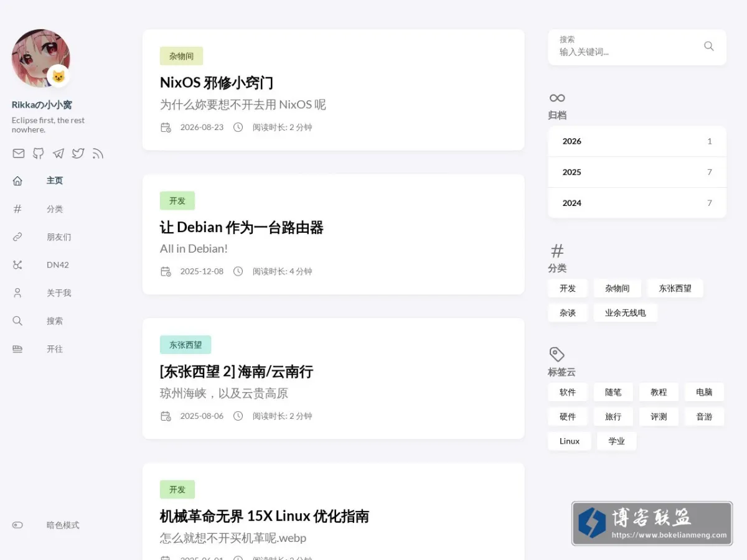Click calendar icon next to 2025-12-08
747x560 pixels.
pyautogui.click(x=166, y=271)
